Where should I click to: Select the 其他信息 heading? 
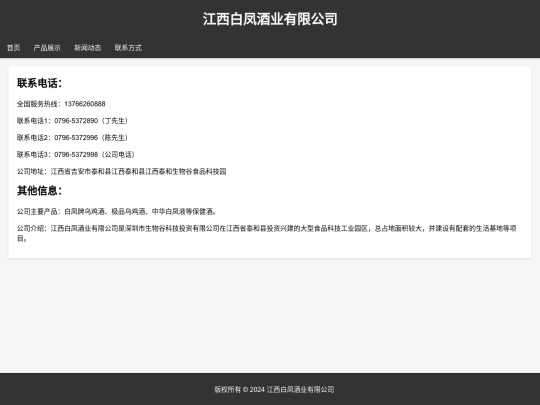pyautogui.click(x=39, y=190)
